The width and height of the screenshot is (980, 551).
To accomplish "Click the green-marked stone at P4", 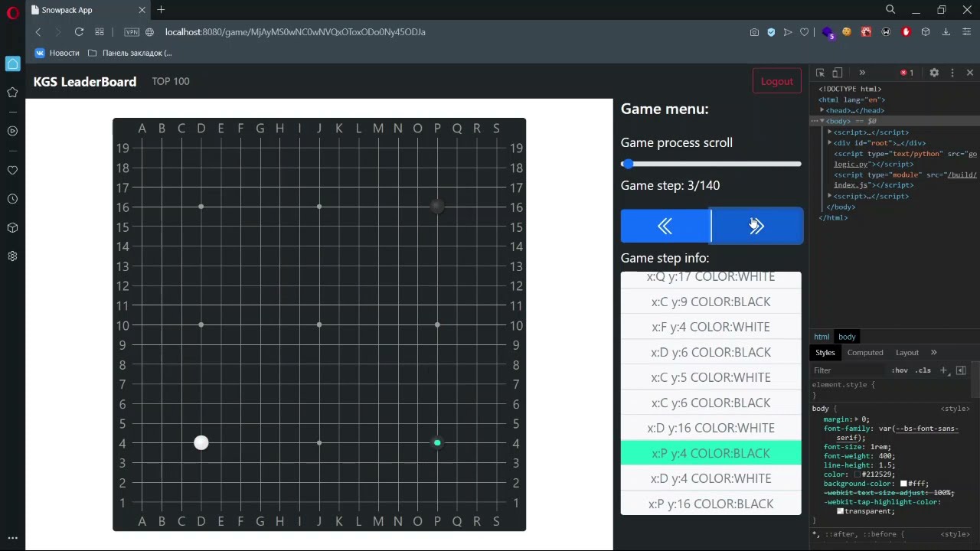I will [x=437, y=442].
